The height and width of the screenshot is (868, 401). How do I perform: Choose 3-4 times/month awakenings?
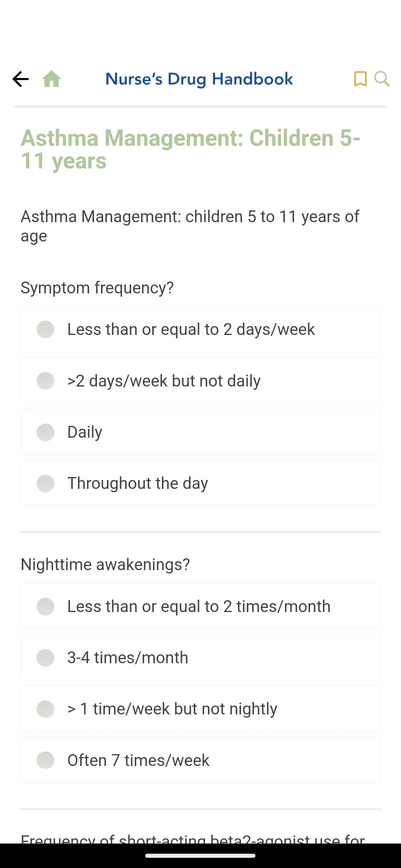point(200,658)
